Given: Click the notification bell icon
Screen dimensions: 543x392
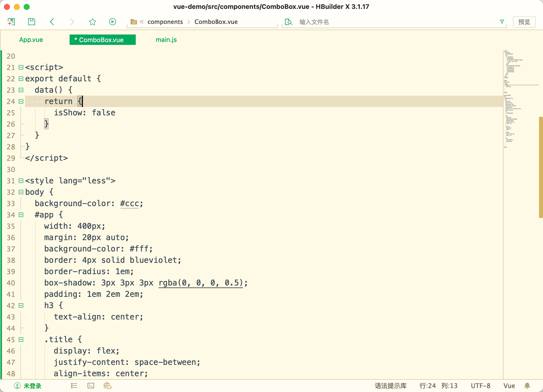Looking at the screenshot, I should 527,386.
